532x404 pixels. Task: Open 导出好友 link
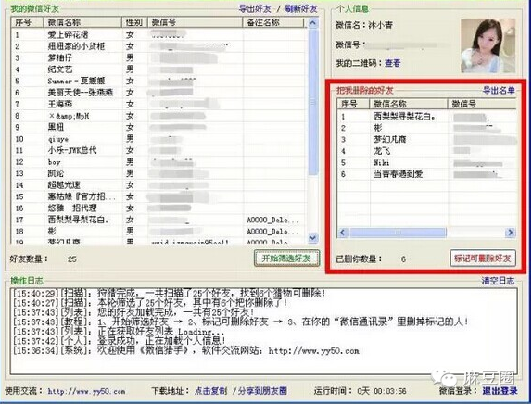[255, 9]
